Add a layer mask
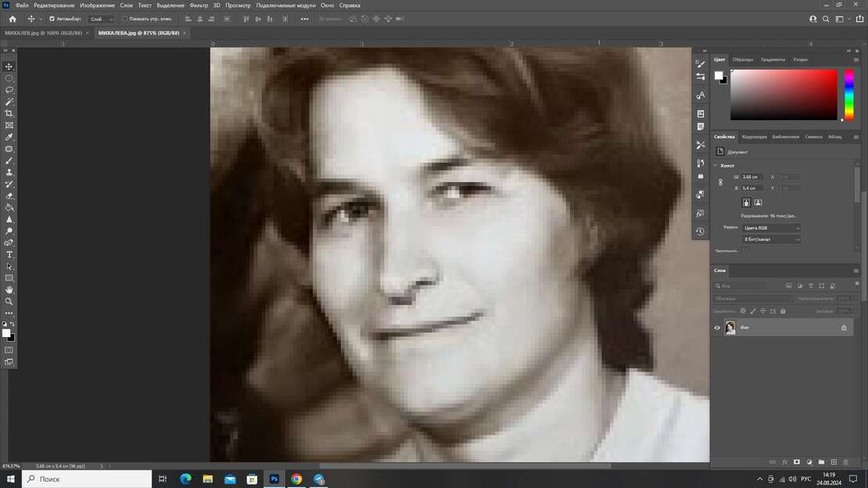Image resolution: width=868 pixels, height=488 pixels. 797,462
